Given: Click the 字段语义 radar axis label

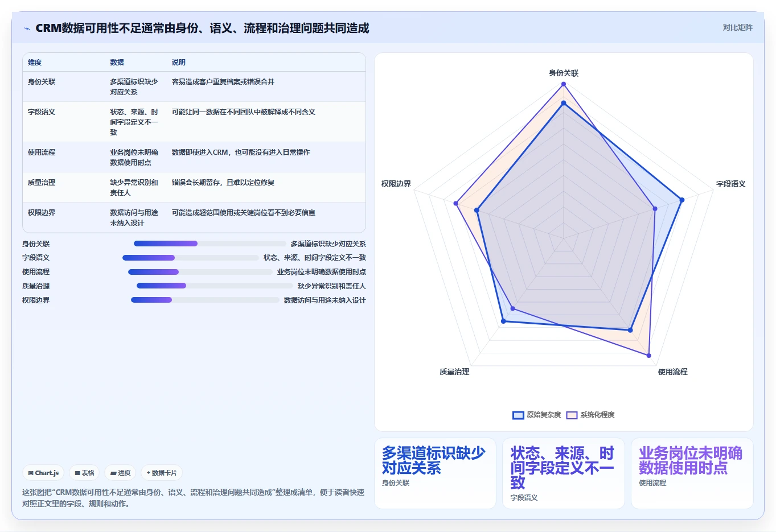Looking at the screenshot, I should coord(731,184).
